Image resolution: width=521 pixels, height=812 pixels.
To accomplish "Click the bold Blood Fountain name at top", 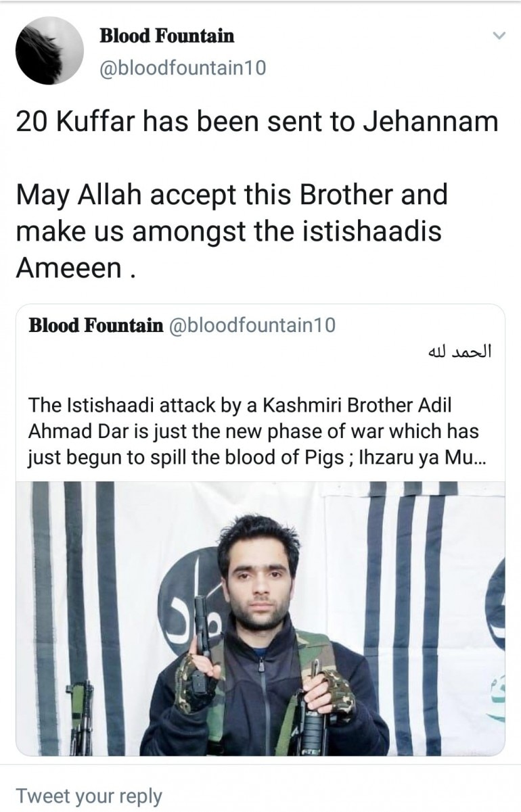I will (x=166, y=35).
